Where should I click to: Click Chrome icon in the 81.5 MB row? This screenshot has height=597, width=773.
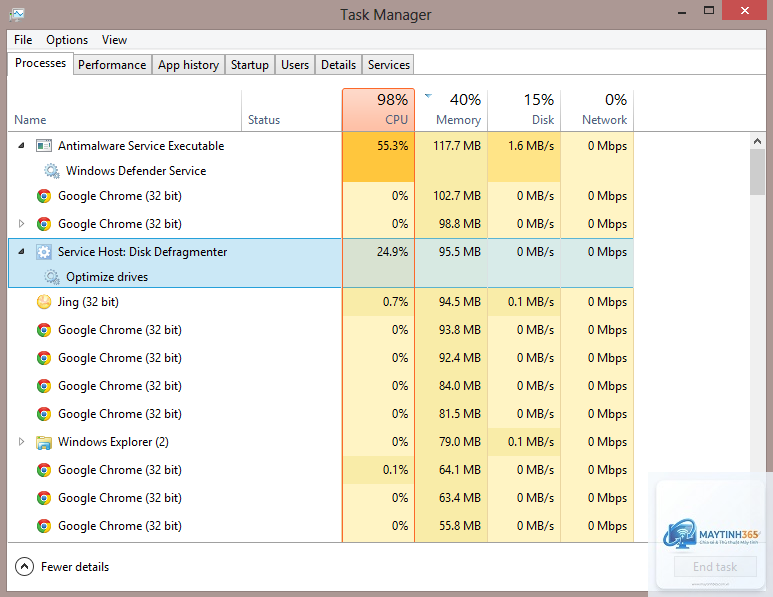click(x=44, y=414)
